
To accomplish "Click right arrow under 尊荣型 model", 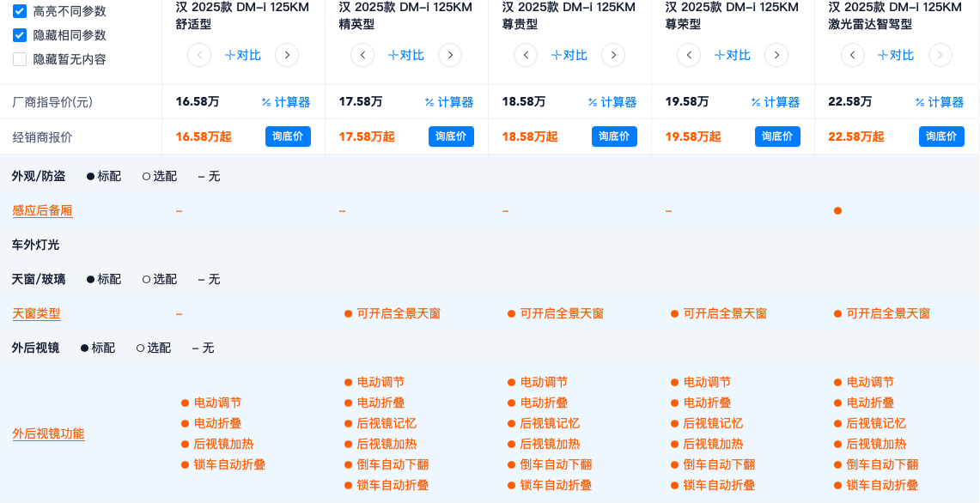I will 776,55.
